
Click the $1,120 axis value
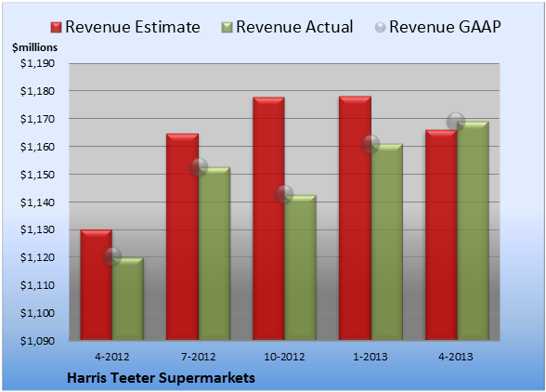(x=37, y=257)
